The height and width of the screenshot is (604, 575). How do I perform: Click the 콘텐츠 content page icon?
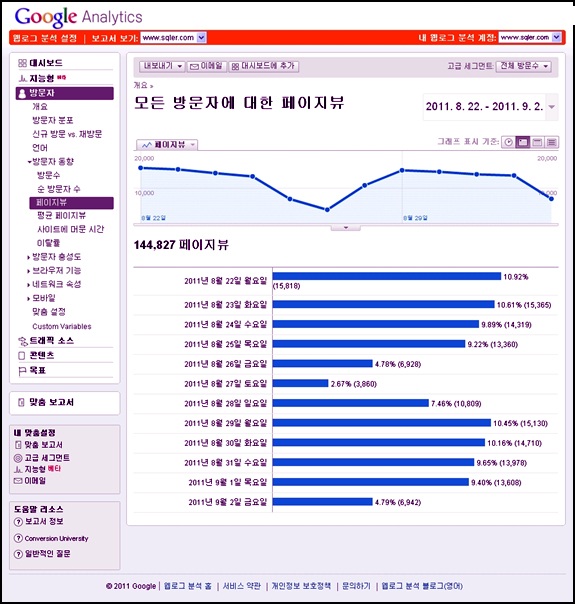coord(22,356)
